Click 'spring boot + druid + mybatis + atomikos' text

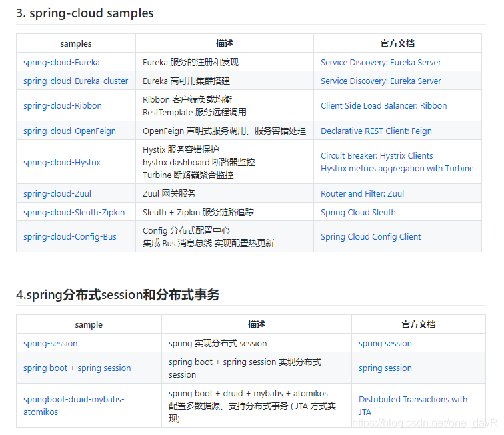click(x=248, y=394)
